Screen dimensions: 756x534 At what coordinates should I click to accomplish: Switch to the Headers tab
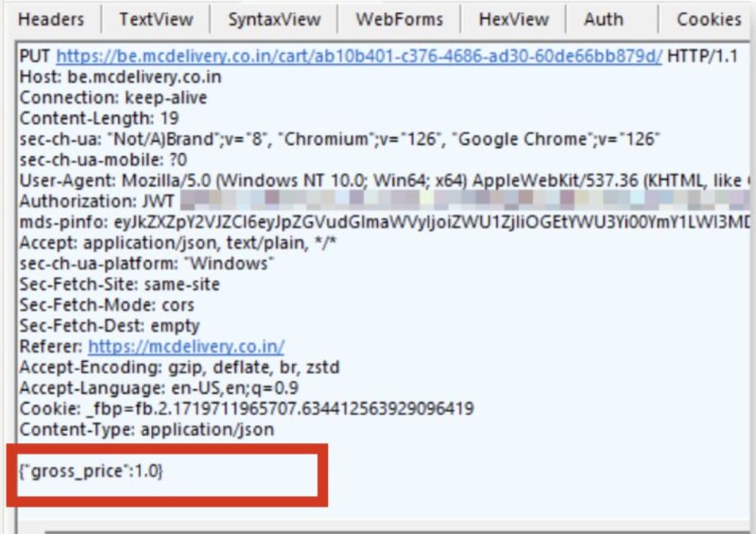51,19
